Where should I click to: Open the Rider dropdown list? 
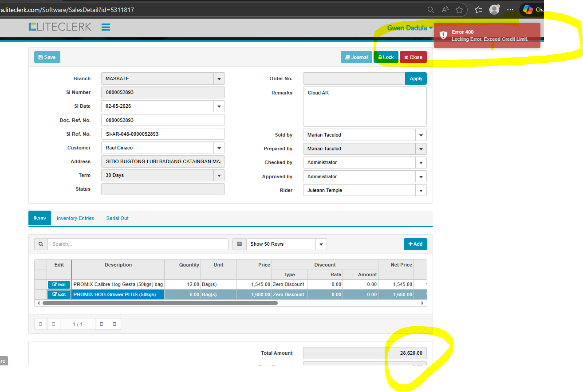click(x=421, y=191)
